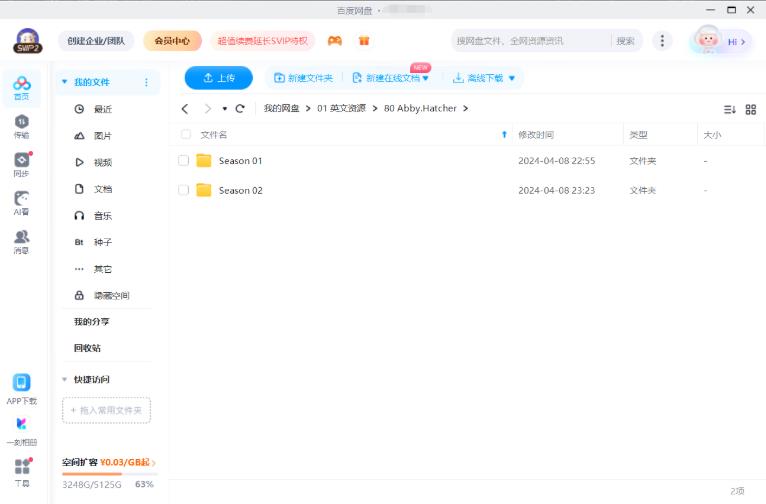The width and height of the screenshot is (766, 504).
Task: Open the 一刻相册 album icon
Action: coord(21,431)
